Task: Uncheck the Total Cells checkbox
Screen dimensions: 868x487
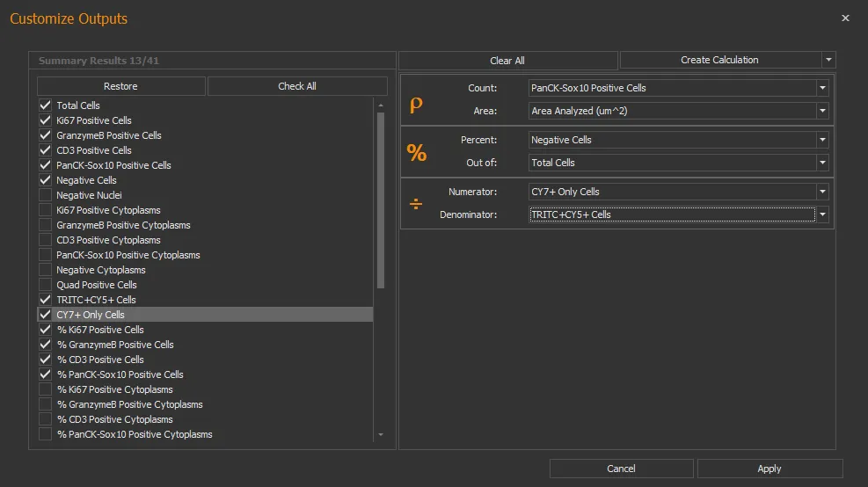Action: click(x=46, y=105)
